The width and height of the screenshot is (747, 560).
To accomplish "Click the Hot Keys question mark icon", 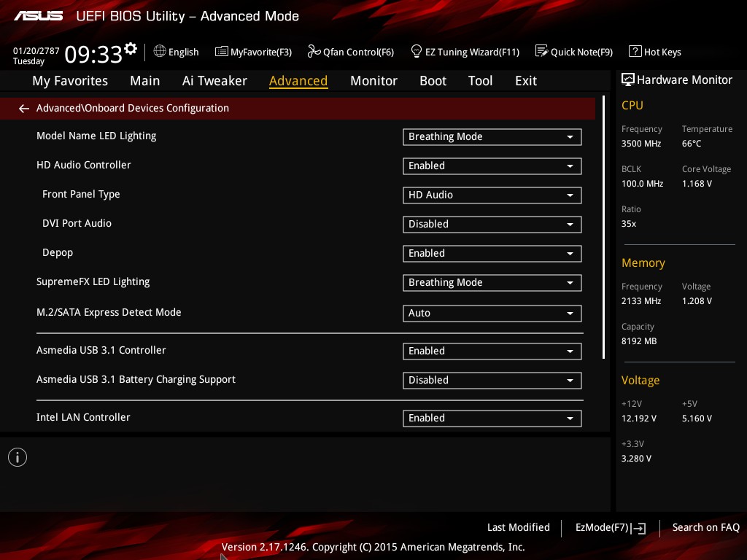I will pyautogui.click(x=635, y=51).
